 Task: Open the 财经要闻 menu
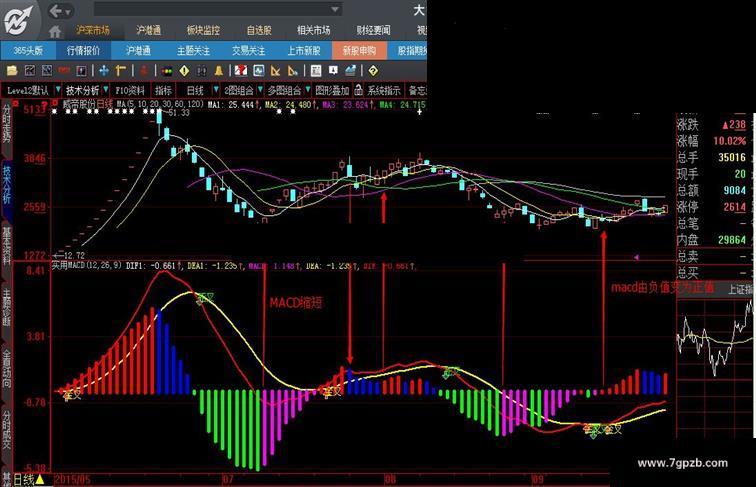click(x=373, y=30)
